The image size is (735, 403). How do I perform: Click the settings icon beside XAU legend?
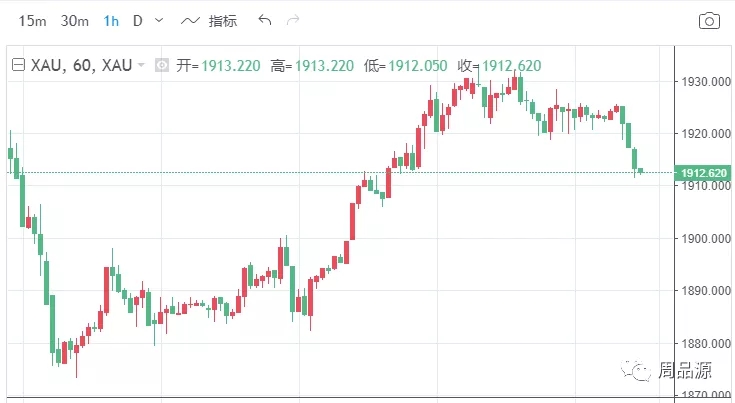pyautogui.click(x=164, y=66)
